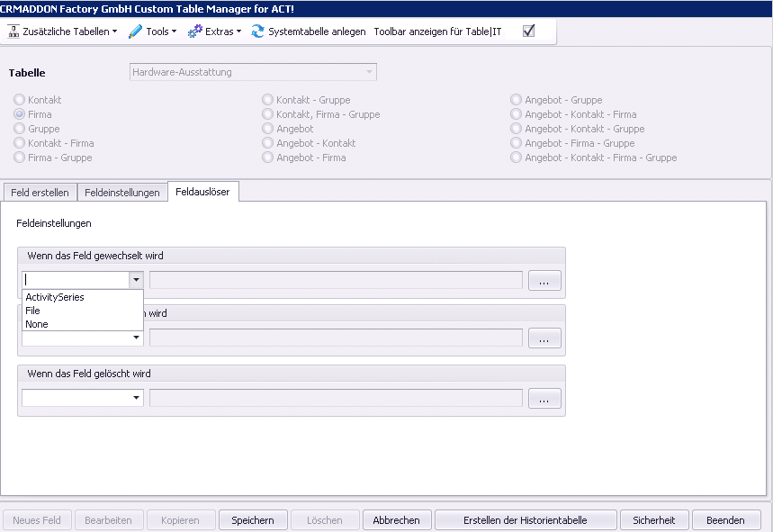Select the Firma - Gruppe radio button

[x=19, y=158]
